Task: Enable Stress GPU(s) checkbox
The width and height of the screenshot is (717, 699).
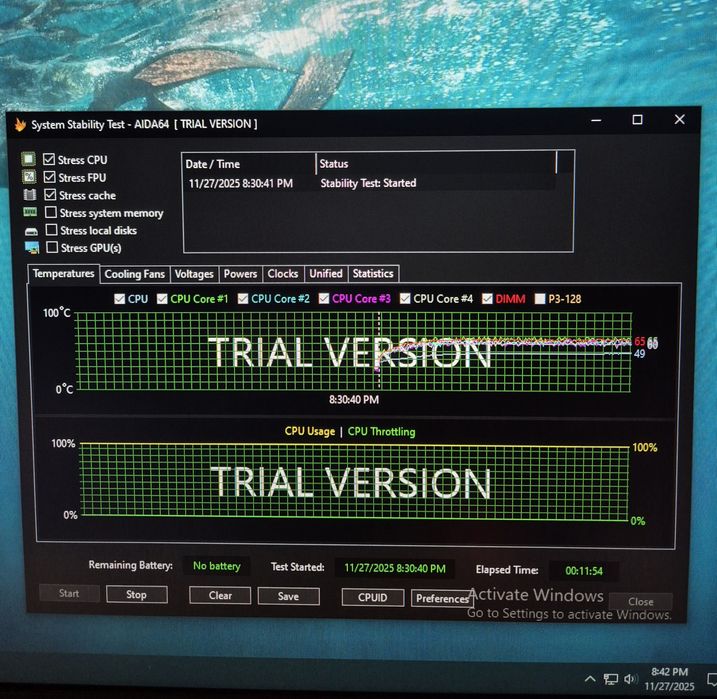Action: tap(52, 247)
